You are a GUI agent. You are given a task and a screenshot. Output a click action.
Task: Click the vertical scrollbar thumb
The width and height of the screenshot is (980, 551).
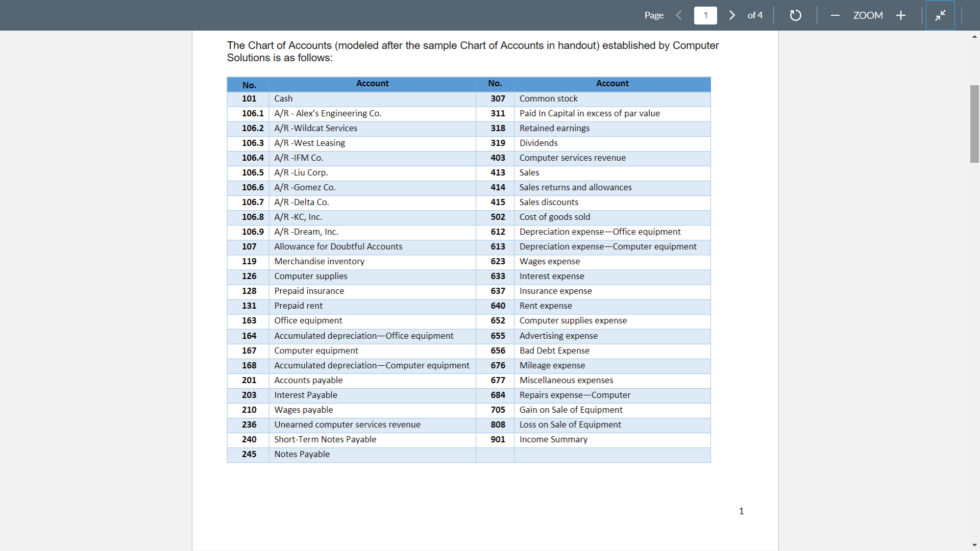[x=974, y=124]
